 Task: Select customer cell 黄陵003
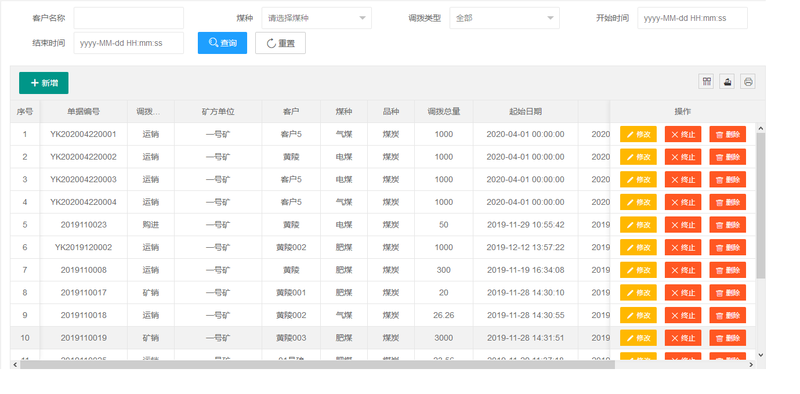tap(291, 337)
